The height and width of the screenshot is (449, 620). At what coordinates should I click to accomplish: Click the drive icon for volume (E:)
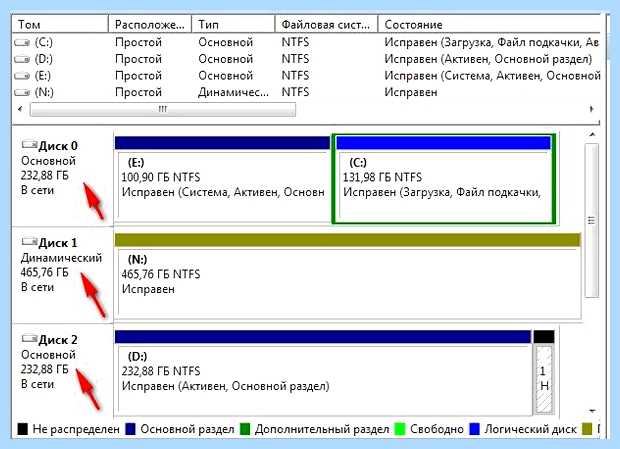(22, 76)
